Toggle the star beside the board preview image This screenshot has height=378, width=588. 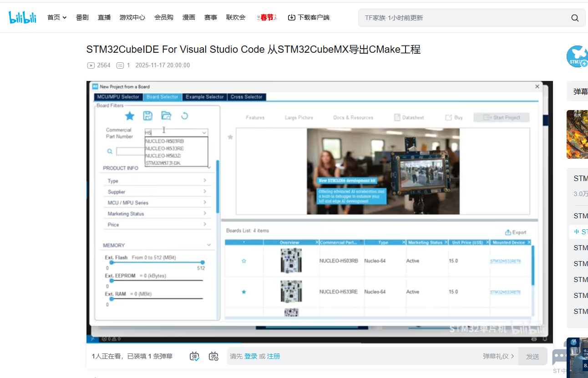tap(230, 137)
